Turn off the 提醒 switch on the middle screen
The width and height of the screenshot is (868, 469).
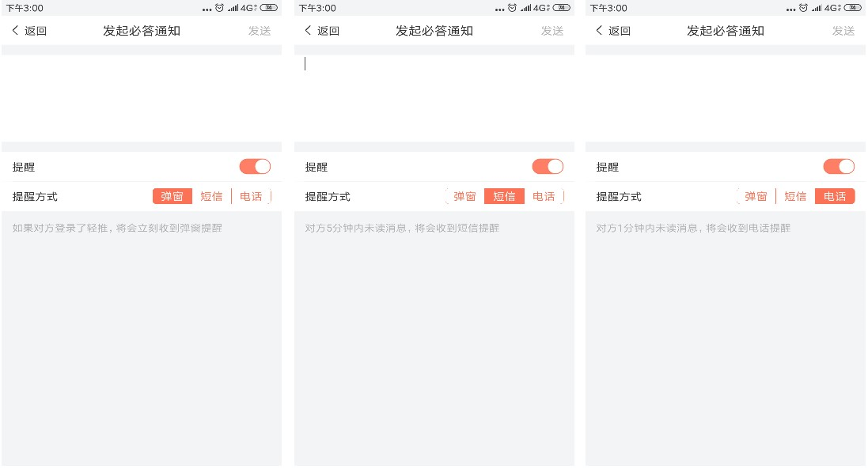pos(548,167)
